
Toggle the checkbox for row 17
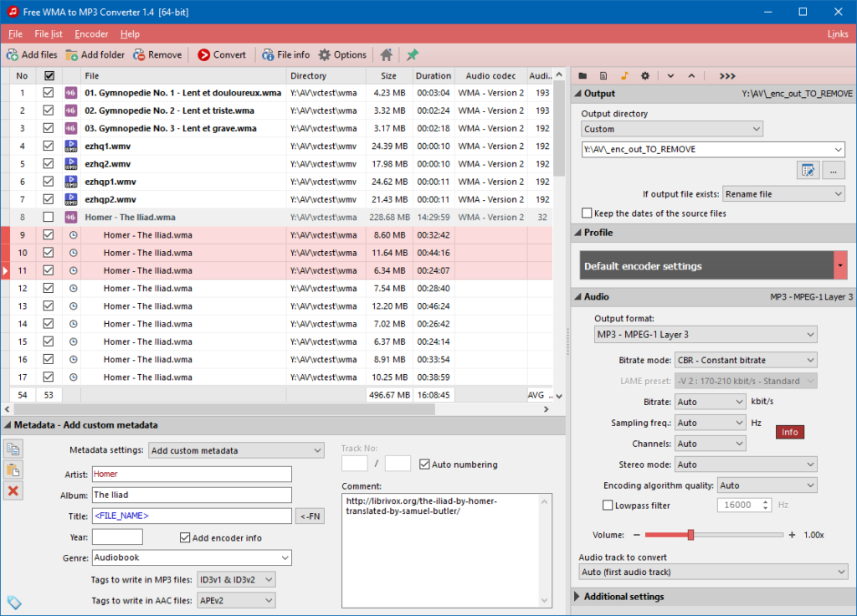point(48,377)
